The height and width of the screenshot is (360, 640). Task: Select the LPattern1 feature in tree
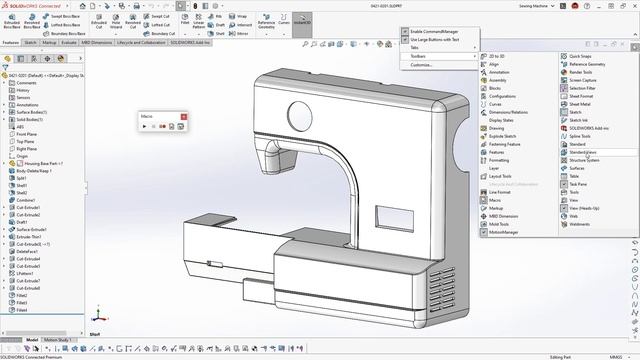pyautogui.click(x=24, y=273)
